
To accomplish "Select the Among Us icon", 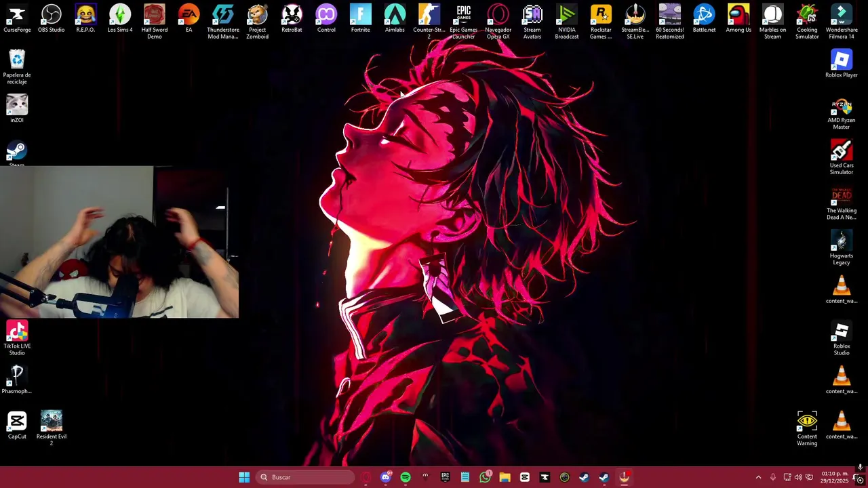I will [738, 19].
